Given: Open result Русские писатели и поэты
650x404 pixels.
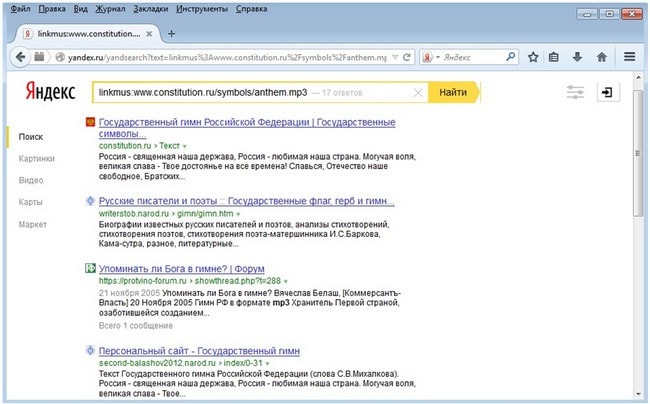Looking at the screenshot, I should click(x=247, y=201).
